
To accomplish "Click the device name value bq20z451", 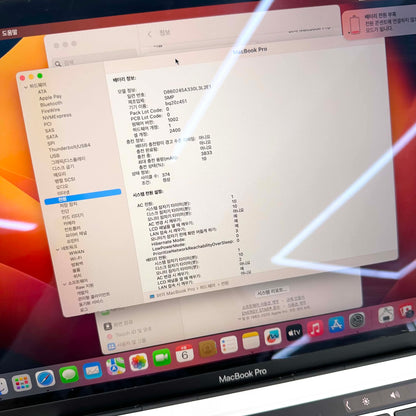I will point(176,102).
